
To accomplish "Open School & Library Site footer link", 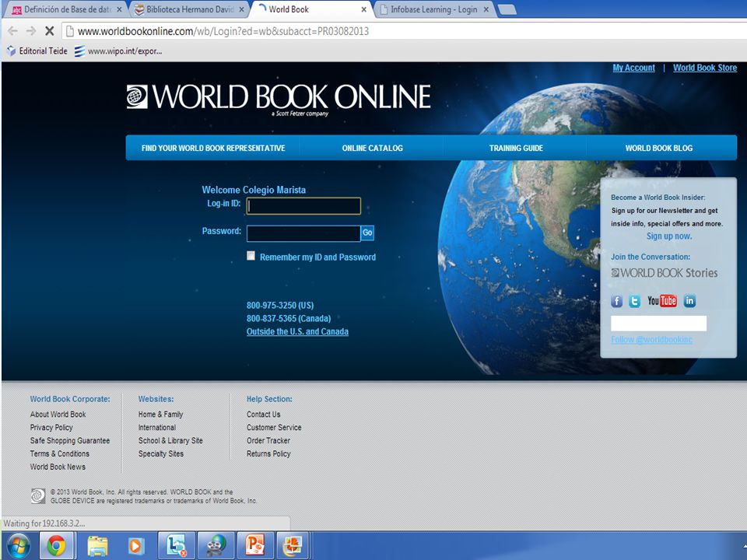I will point(170,440).
